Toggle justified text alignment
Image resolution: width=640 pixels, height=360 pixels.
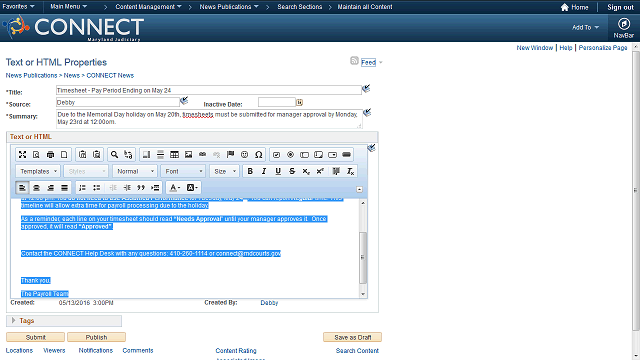point(64,188)
